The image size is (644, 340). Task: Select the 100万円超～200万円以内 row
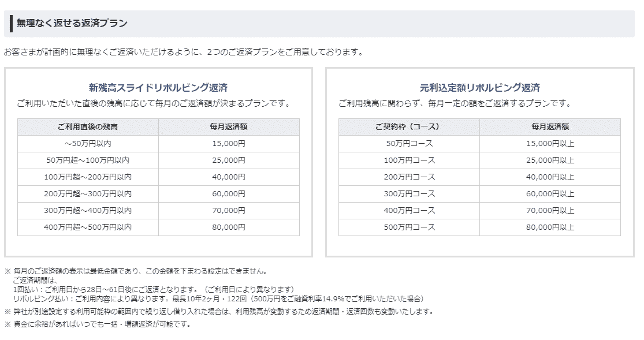pyautogui.click(x=158, y=177)
